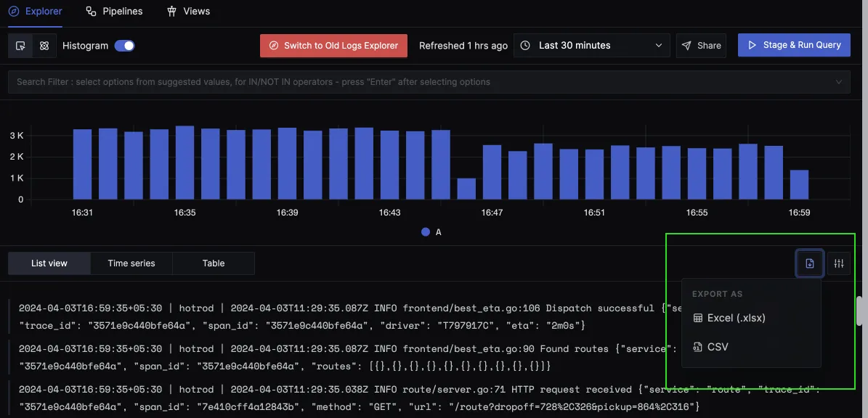Click the Refreshed 1 hrs ago text
This screenshot has width=868, height=418.
pyautogui.click(x=463, y=45)
